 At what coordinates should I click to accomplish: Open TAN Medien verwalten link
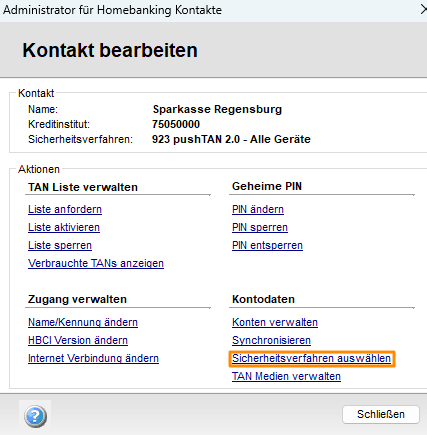tap(286, 376)
